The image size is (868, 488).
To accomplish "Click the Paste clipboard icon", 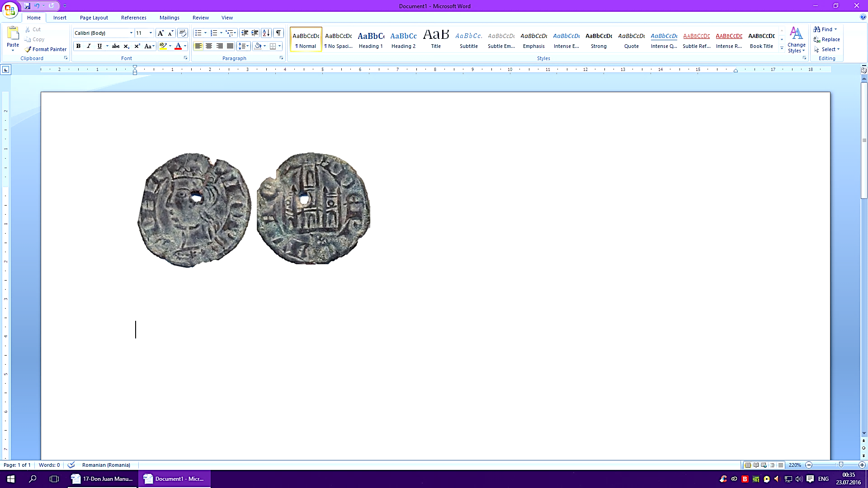I will (13, 34).
